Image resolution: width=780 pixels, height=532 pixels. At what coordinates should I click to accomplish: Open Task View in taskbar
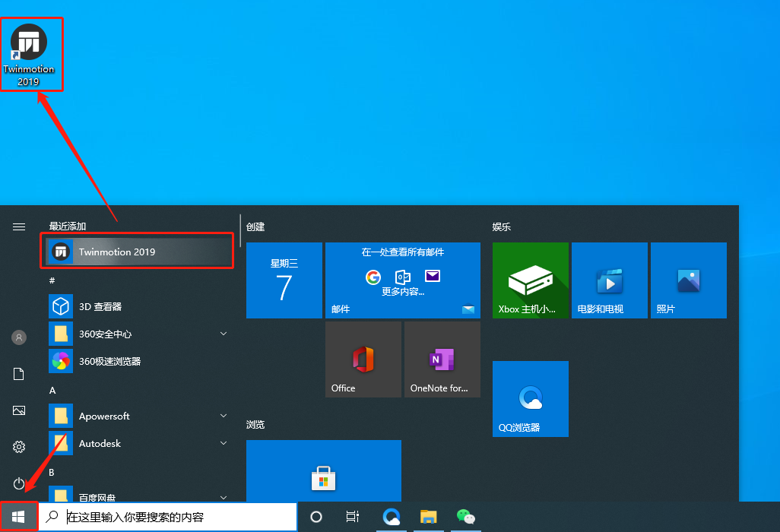(x=353, y=517)
